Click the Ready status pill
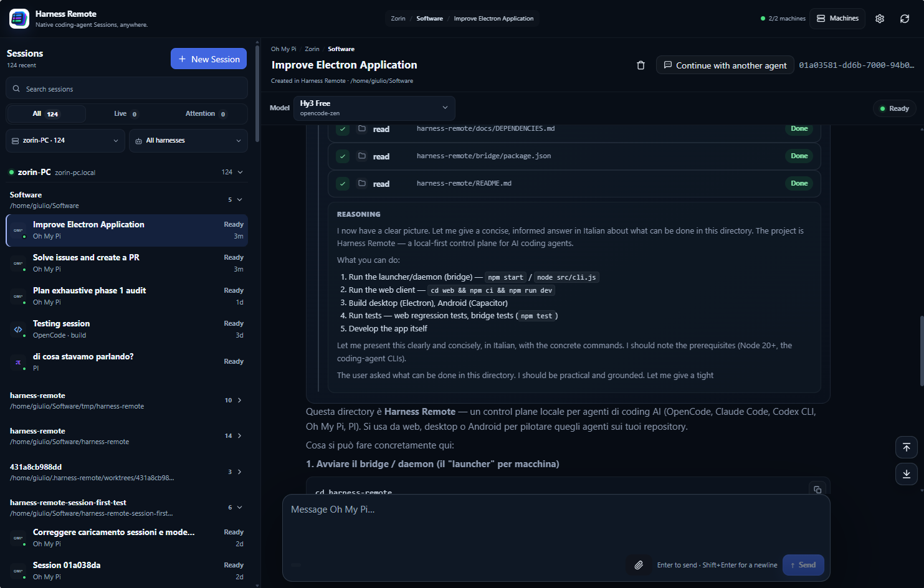 (x=894, y=108)
